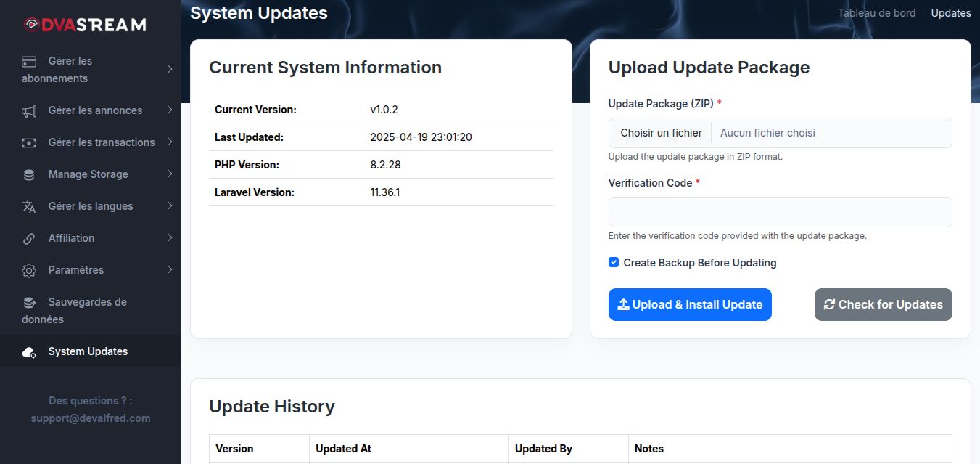Click the DVAStream logo

[x=85, y=25]
